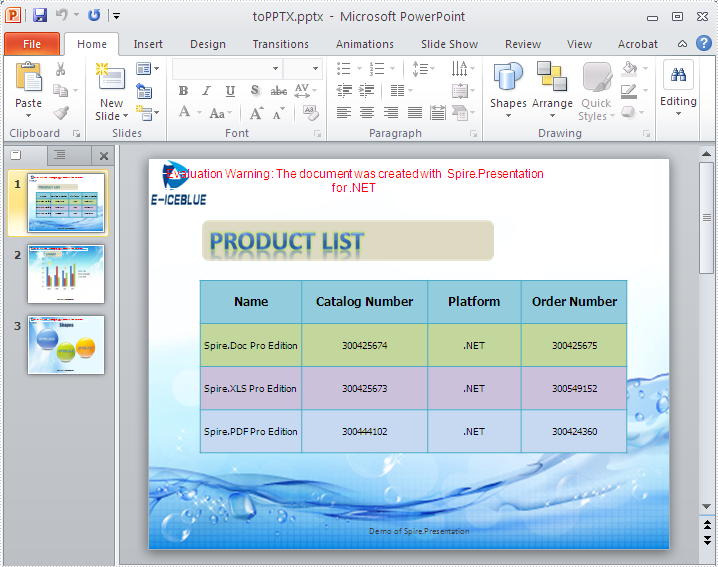Go to next slide using double-down arrows

[707, 540]
